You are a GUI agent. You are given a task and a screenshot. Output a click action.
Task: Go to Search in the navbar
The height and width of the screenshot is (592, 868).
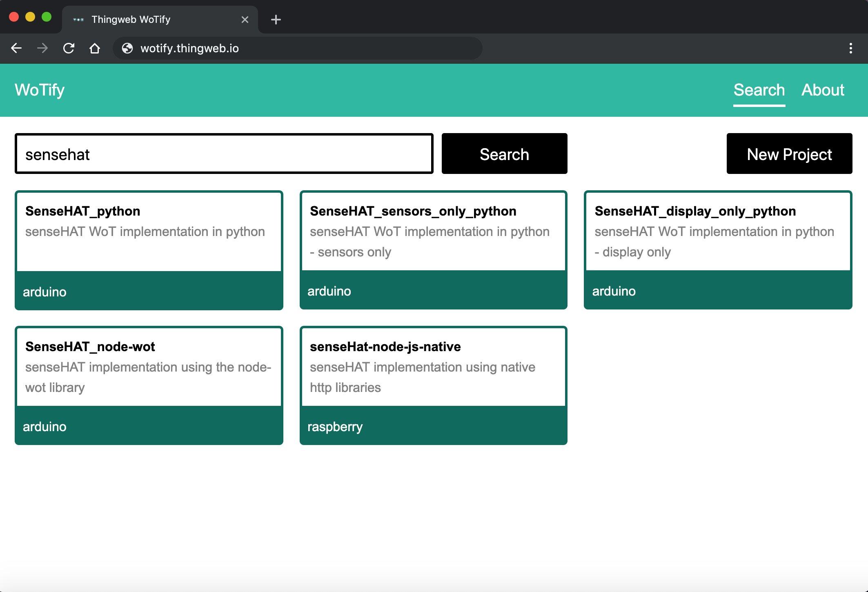759,90
